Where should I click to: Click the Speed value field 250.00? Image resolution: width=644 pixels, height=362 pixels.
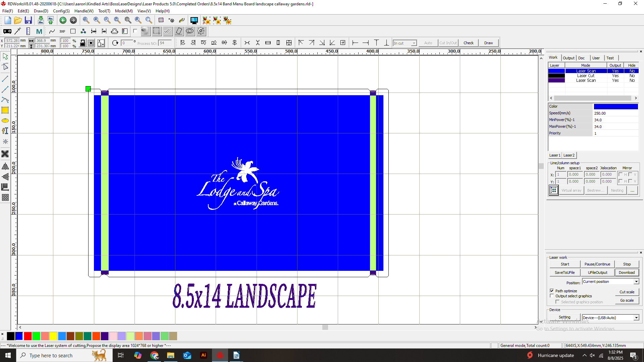pos(616,113)
